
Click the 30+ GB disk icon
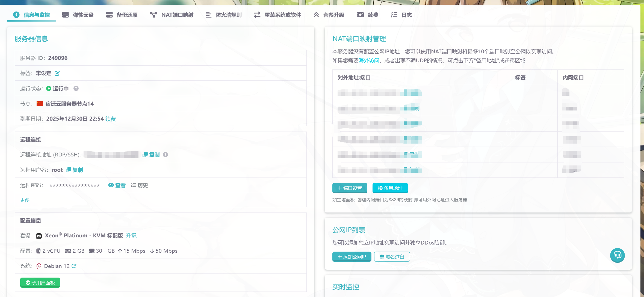coord(92,251)
